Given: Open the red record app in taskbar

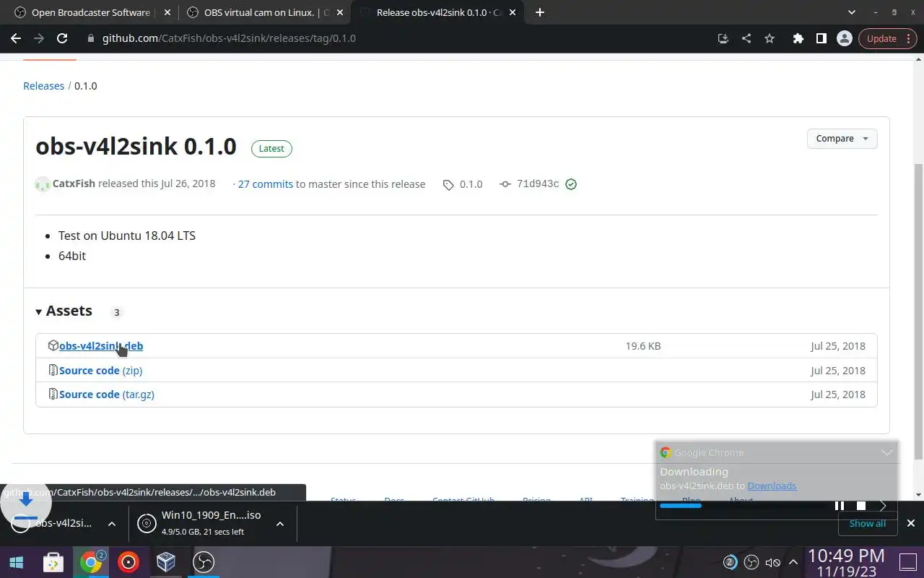Looking at the screenshot, I should [128, 562].
